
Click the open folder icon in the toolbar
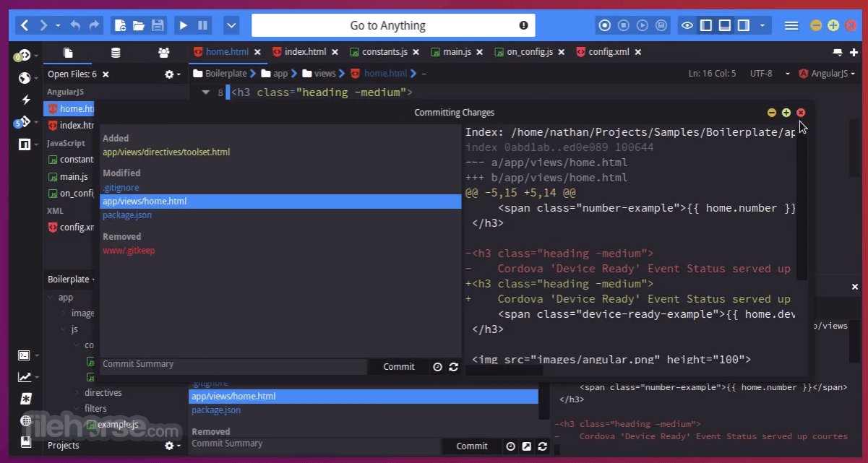coord(139,25)
